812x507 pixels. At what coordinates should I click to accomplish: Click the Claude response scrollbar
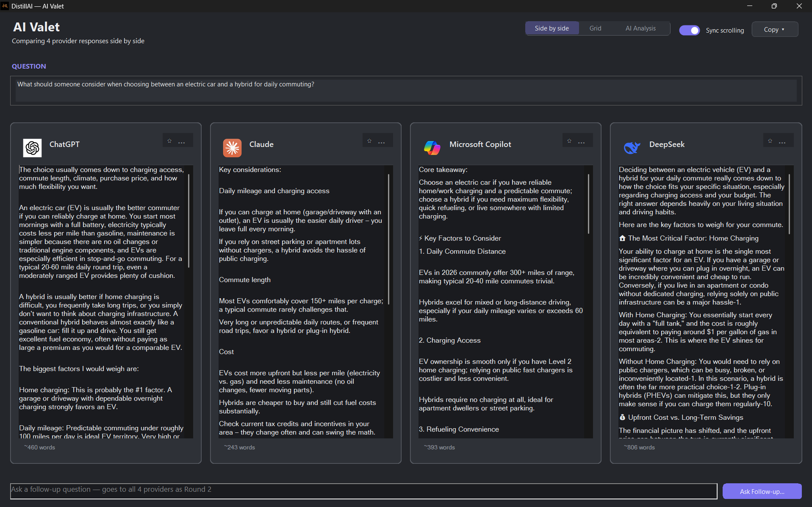(389, 239)
